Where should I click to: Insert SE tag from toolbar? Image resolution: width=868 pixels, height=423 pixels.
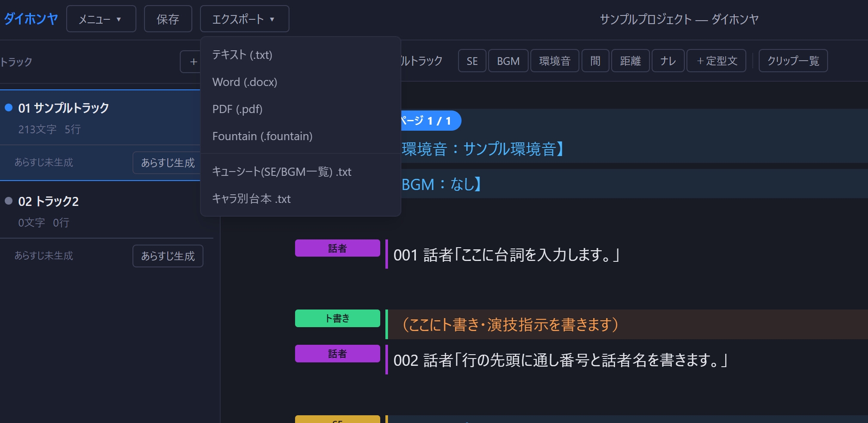click(x=472, y=61)
